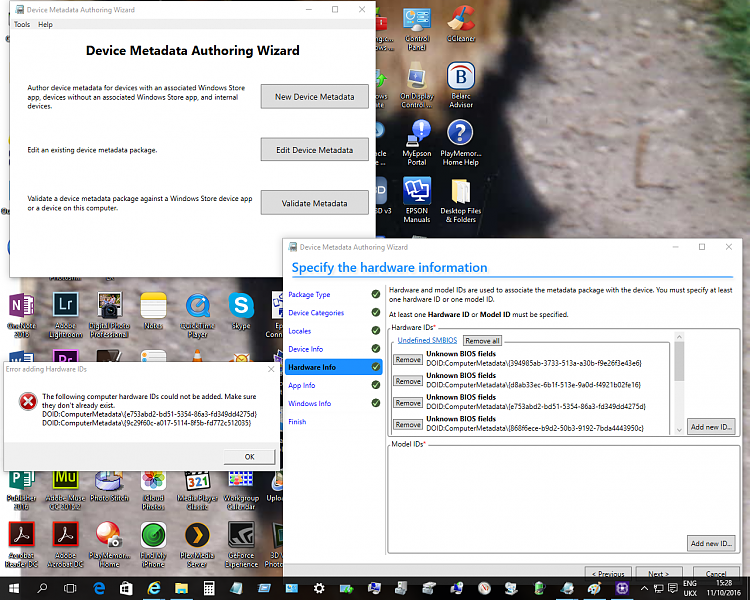The width and height of the screenshot is (750, 600).
Task: Launch Media Player Classic icon
Action: click(197, 491)
